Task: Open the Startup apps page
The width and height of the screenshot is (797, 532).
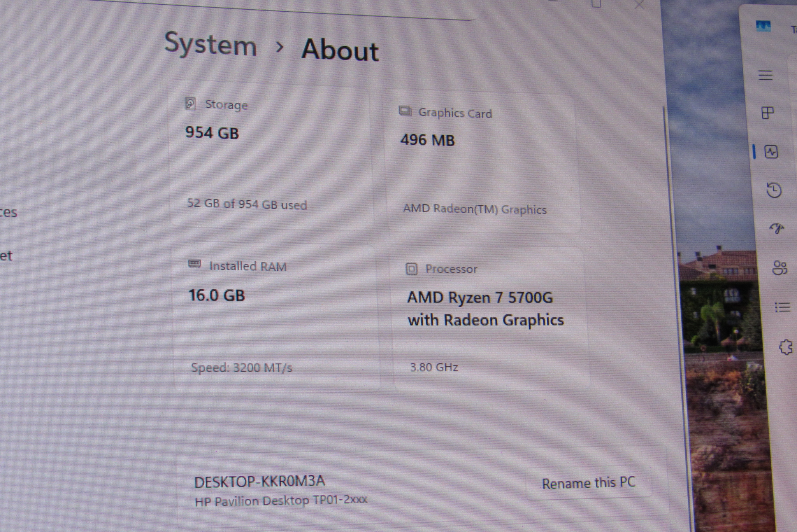Action: (777, 228)
